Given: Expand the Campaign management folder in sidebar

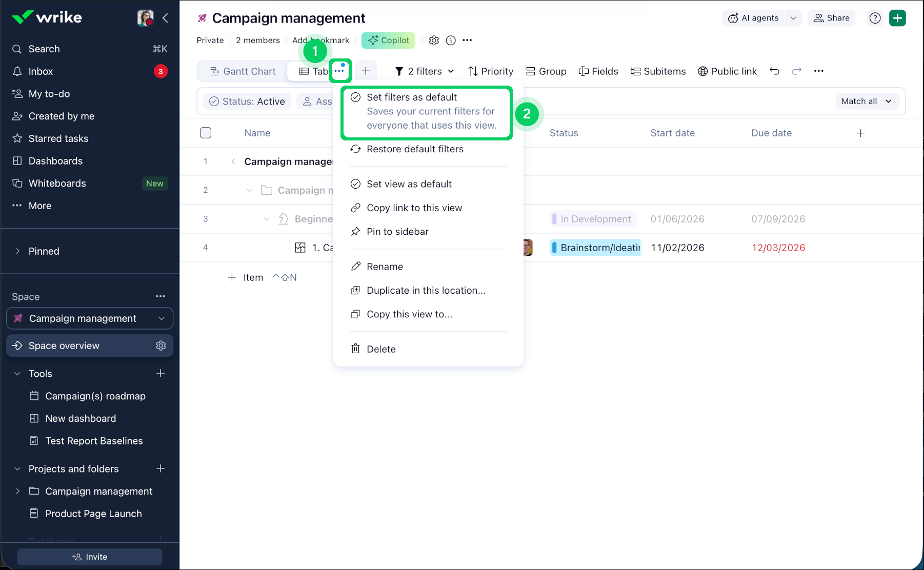Looking at the screenshot, I should pyautogui.click(x=18, y=491).
